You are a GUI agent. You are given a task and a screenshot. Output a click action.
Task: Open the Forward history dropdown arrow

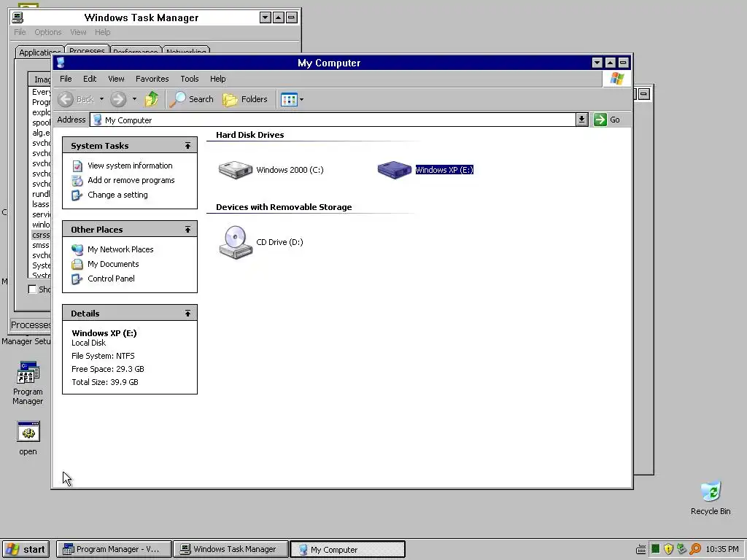coord(134,99)
